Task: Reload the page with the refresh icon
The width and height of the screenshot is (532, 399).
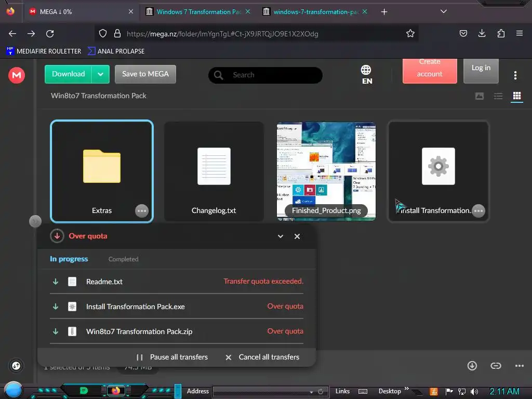Action: [50, 34]
